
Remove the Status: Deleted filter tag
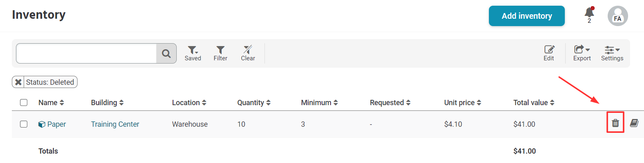pos(18,82)
